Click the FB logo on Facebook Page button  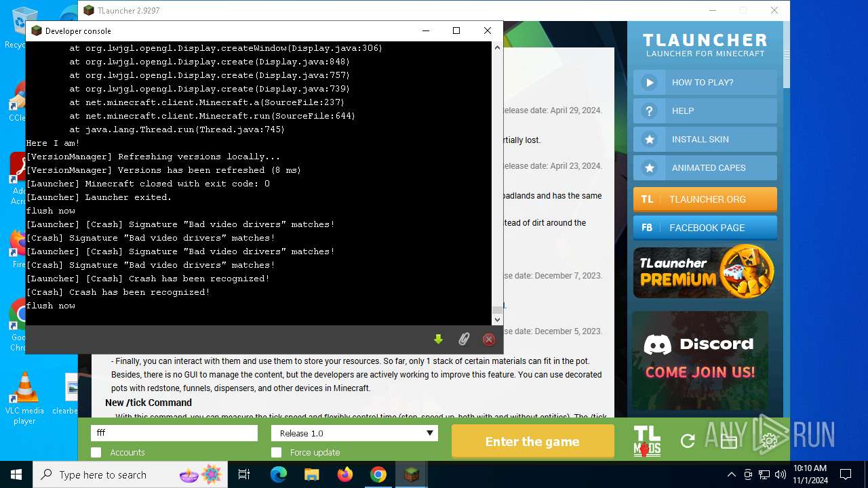(x=647, y=228)
